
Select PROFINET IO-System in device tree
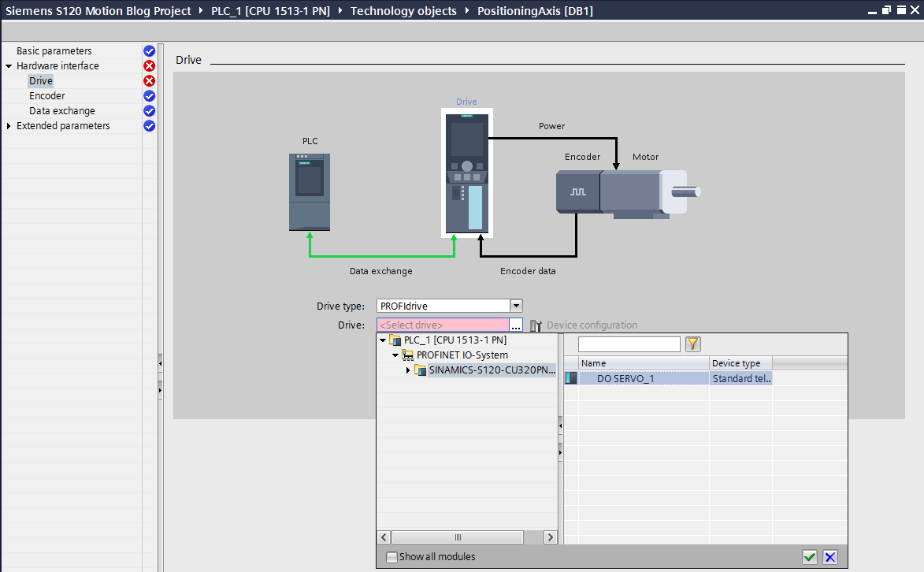tap(462, 355)
